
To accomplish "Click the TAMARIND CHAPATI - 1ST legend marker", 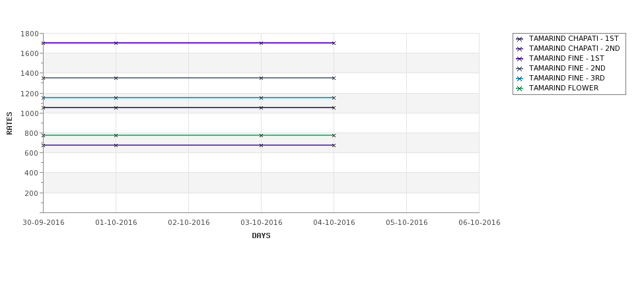I will (x=520, y=39).
